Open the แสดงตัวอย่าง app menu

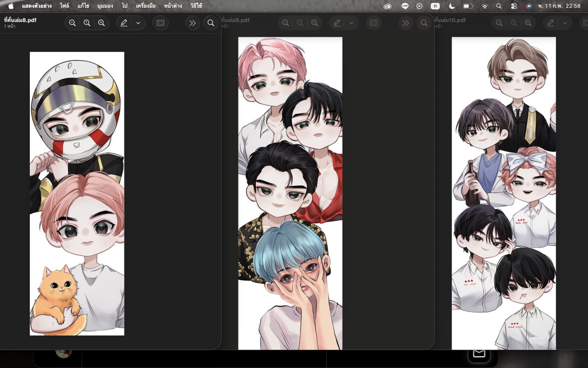tap(37, 6)
